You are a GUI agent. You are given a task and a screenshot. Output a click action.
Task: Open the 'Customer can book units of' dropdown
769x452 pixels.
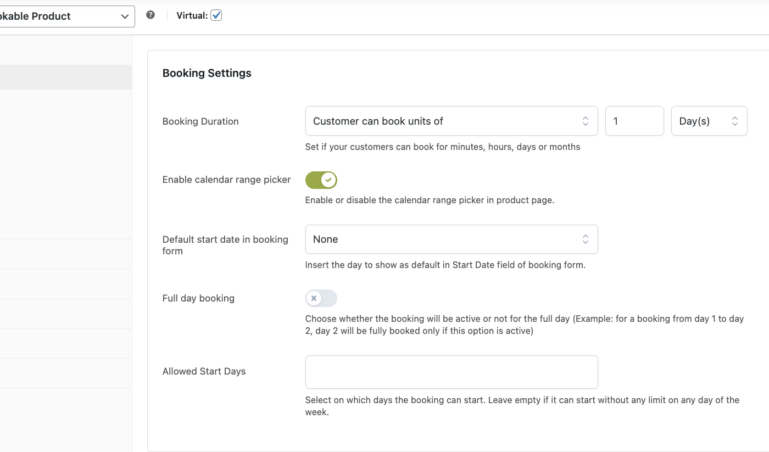click(x=450, y=121)
